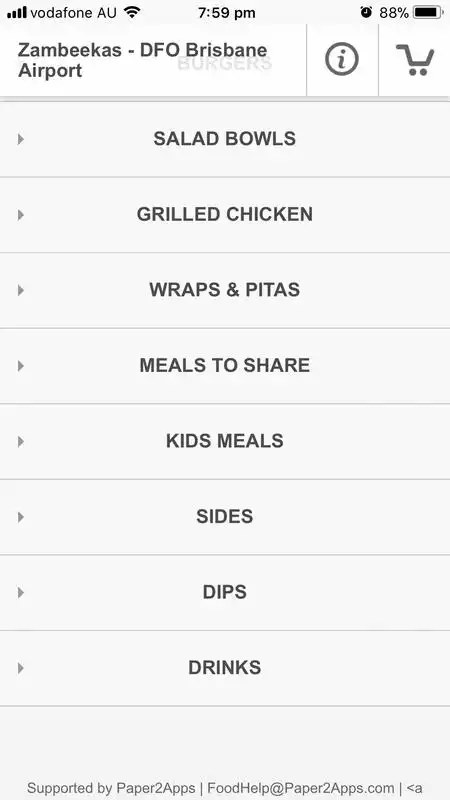Open the restaurant info icon
Screen dimensions: 450x800
pos(342,59)
